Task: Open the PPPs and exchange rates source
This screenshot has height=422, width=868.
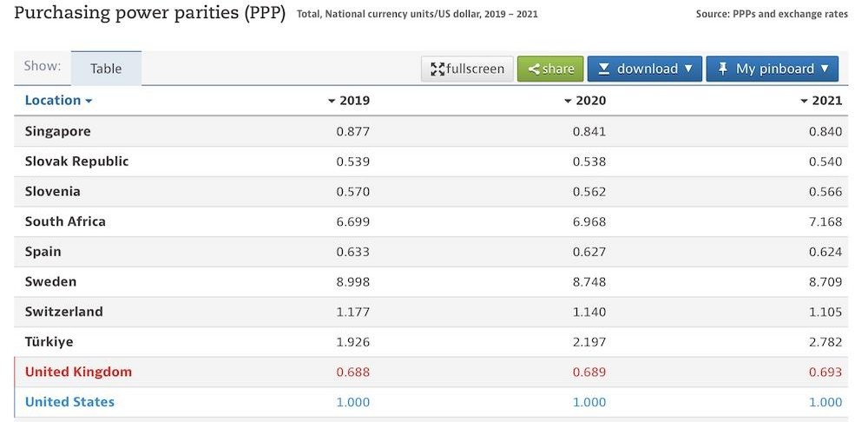Action: point(789,14)
